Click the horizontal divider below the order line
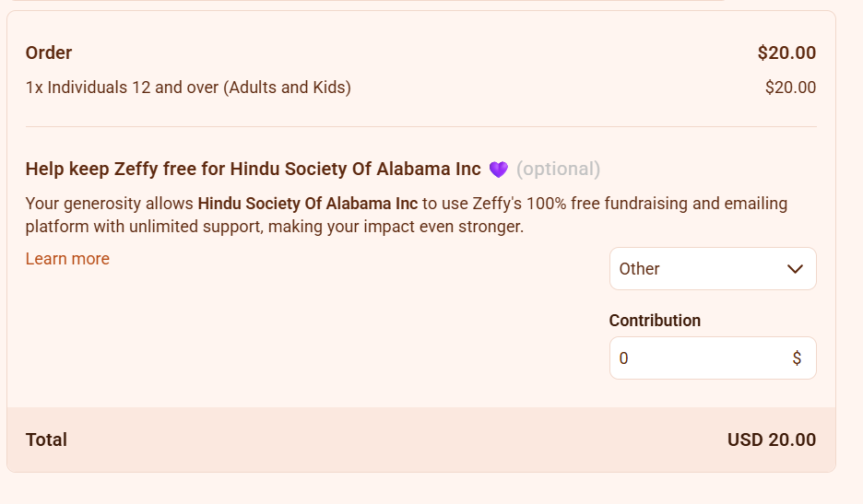 (x=421, y=126)
